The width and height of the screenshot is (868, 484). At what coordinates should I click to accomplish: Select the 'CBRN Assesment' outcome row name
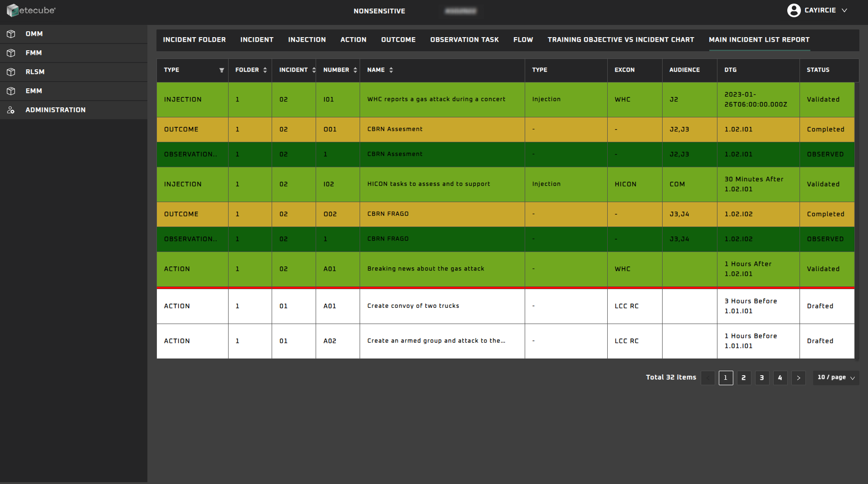(x=395, y=129)
